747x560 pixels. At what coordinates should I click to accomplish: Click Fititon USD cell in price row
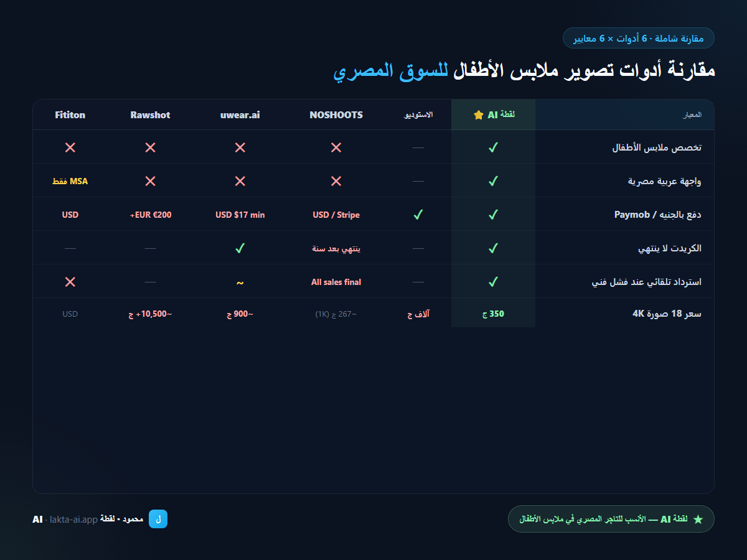(70, 314)
